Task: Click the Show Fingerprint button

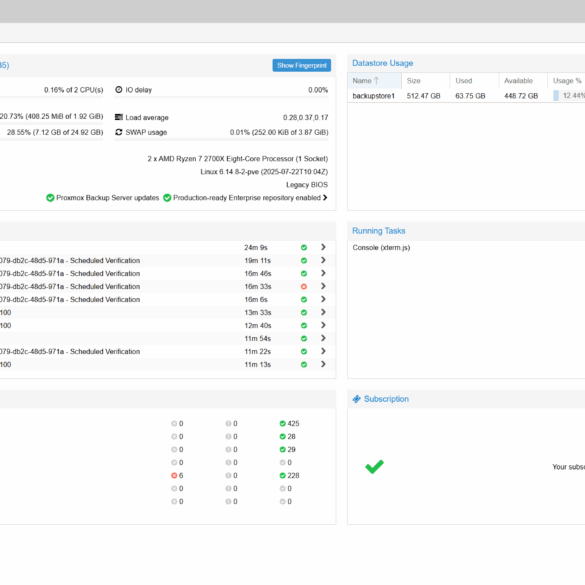Action: (301, 65)
